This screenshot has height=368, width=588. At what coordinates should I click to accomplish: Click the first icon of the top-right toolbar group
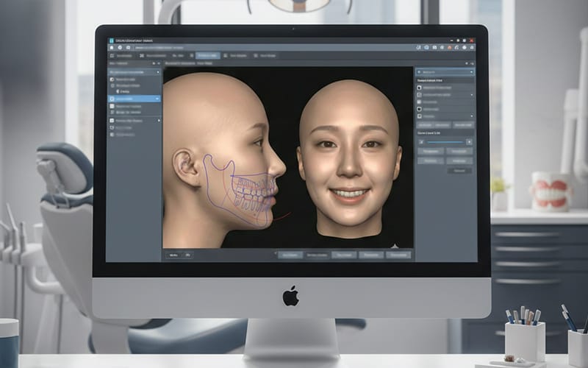click(x=419, y=48)
